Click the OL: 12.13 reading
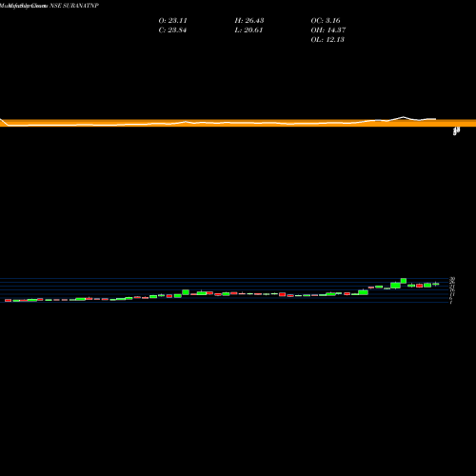The width and height of the screenshot is (476, 476). tap(327, 39)
